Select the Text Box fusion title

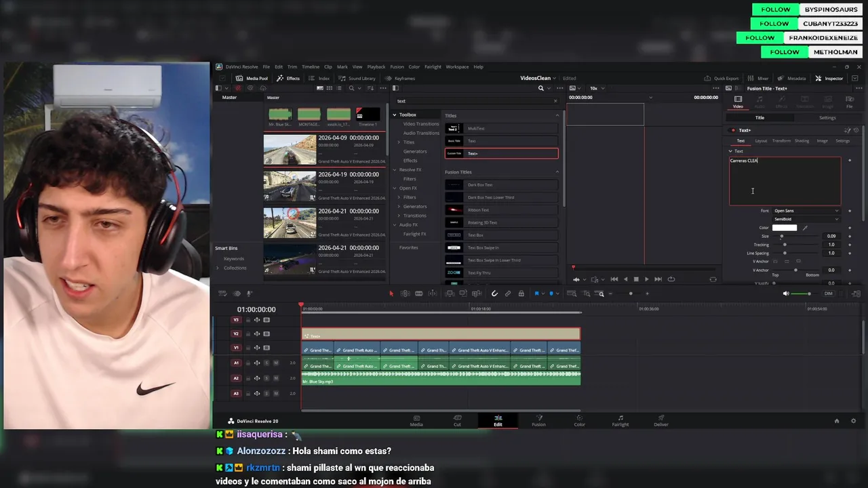[502, 235]
